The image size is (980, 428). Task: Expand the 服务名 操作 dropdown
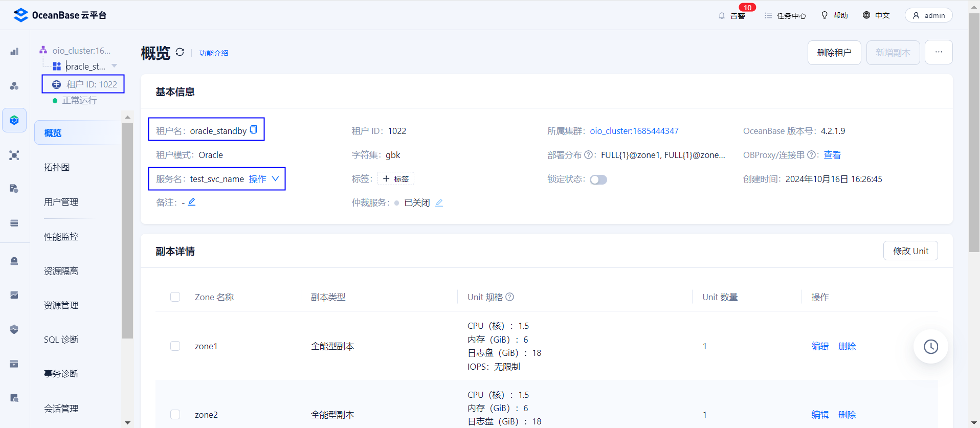[264, 179]
